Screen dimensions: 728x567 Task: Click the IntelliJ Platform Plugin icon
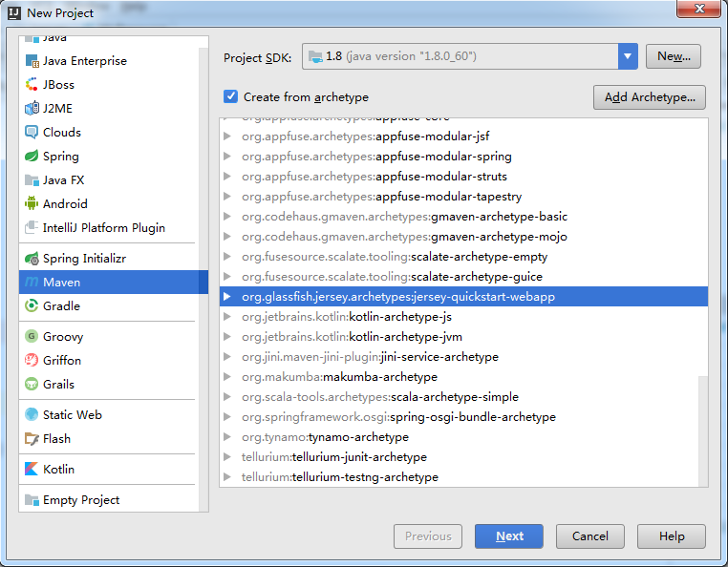(32, 227)
